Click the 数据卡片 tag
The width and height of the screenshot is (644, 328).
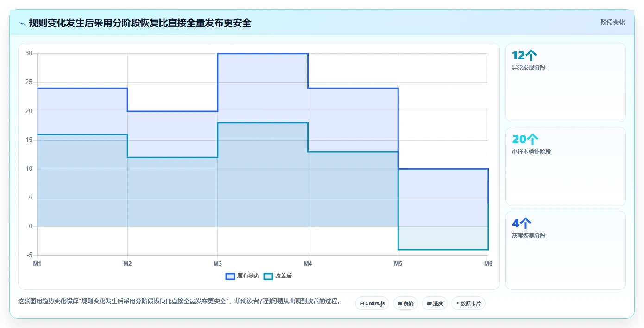click(468, 303)
